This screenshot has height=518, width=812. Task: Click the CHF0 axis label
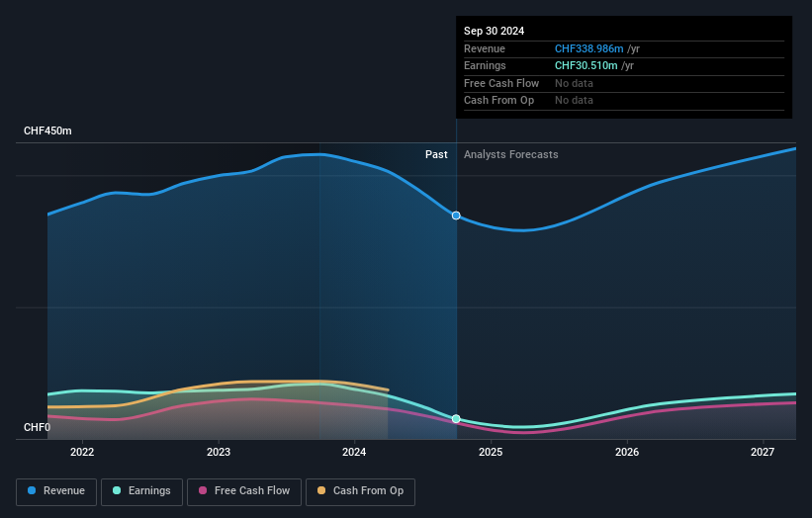pyautogui.click(x=37, y=427)
